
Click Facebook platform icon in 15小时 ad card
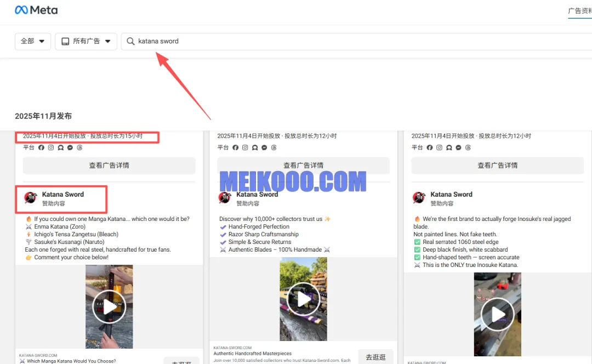[41, 147]
